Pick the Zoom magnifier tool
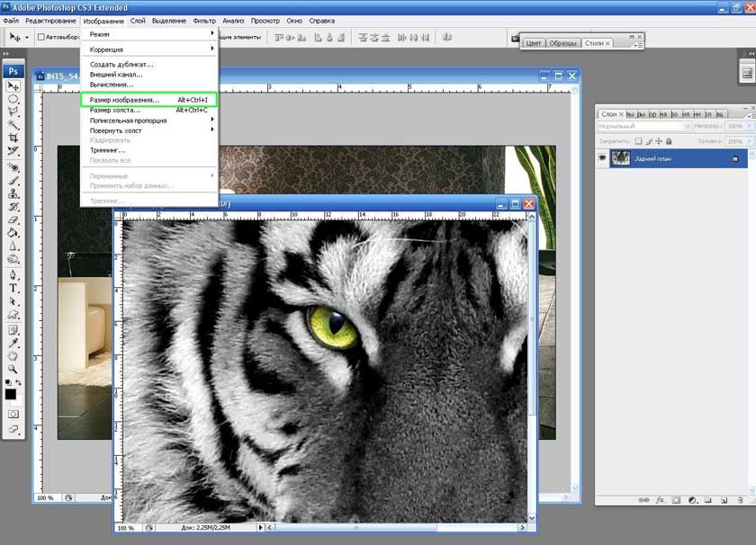 13,368
